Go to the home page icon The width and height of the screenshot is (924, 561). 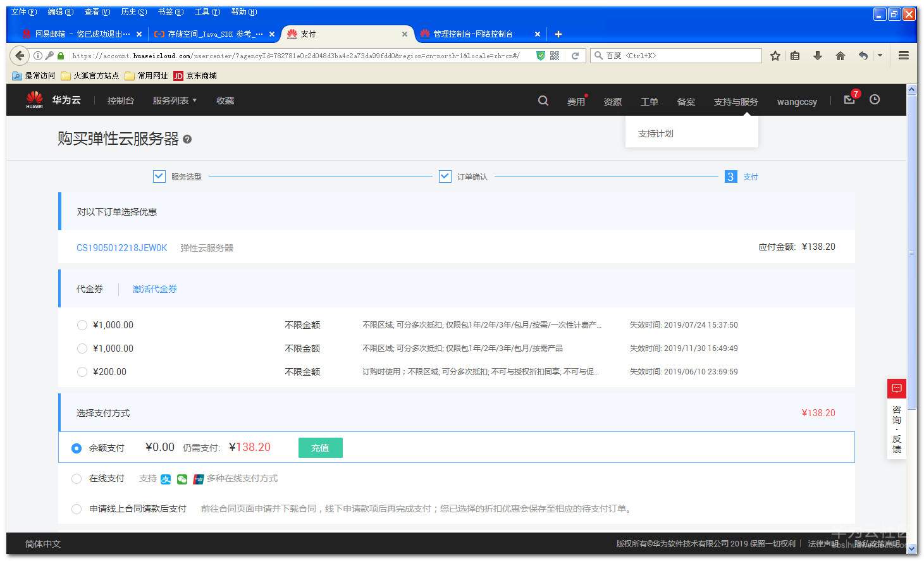point(841,56)
